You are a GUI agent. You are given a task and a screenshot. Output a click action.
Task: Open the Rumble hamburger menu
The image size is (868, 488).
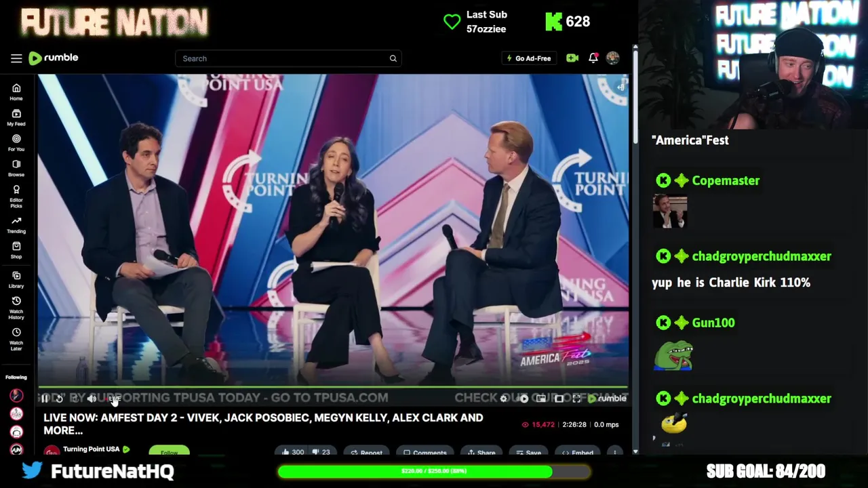(16, 58)
